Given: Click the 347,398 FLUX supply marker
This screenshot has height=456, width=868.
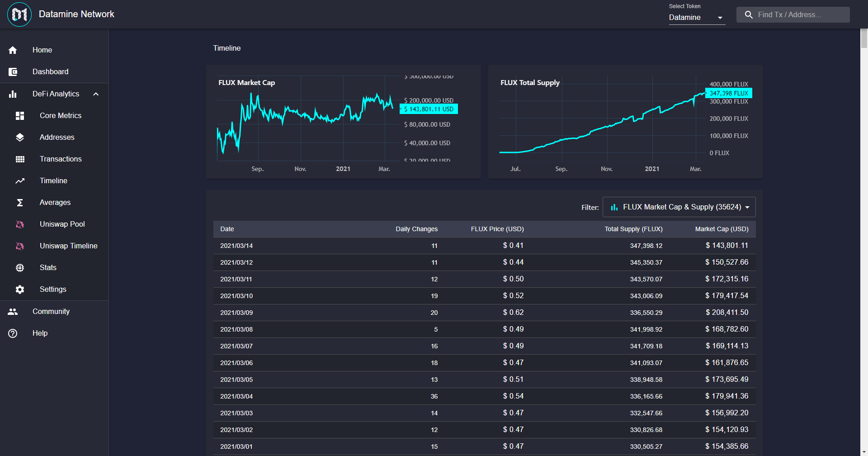Looking at the screenshot, I should tap(729, 93).
